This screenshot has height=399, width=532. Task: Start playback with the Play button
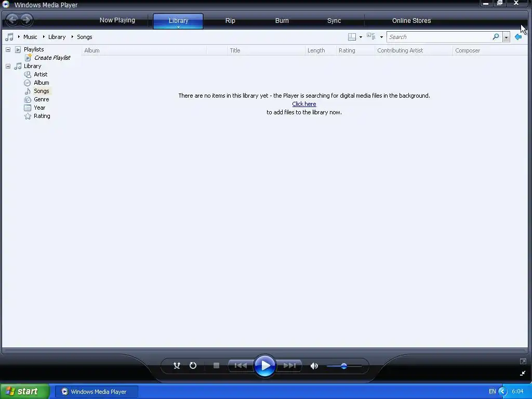click(x=265, y=365)
